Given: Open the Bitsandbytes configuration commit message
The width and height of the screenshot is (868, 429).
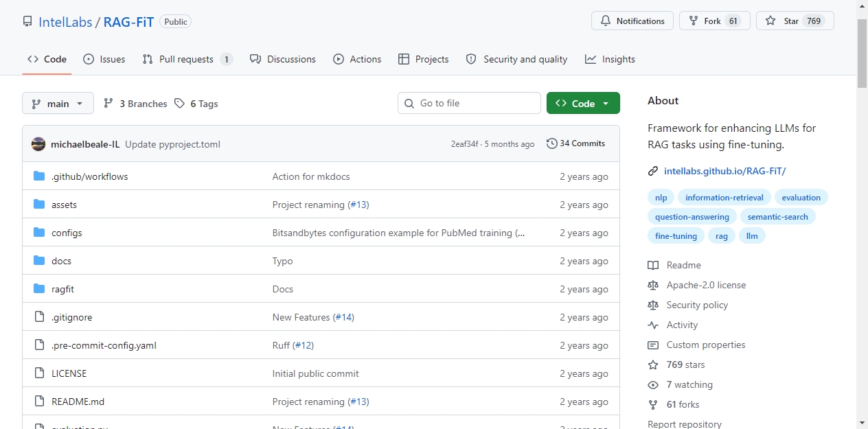Looking at the screenshot, I should tap(398, 233).
